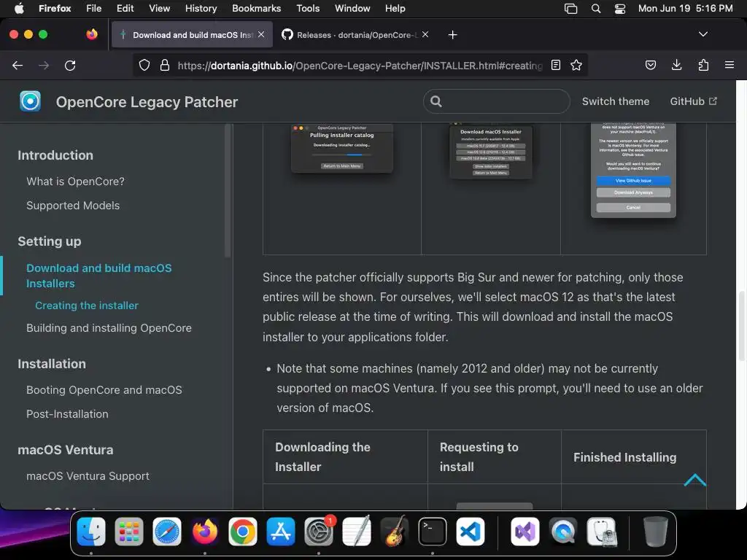Image resolution: width=747 pixels, height=560 pixels.
Task: Click the View Github Issue prompt screenshot
Action: tap(633, 169)
